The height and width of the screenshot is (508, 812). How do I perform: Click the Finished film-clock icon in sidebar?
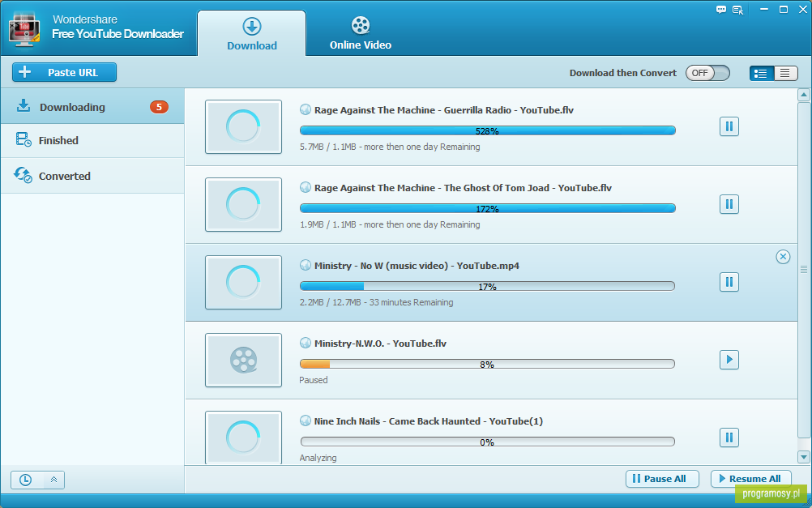click(24, 140)
